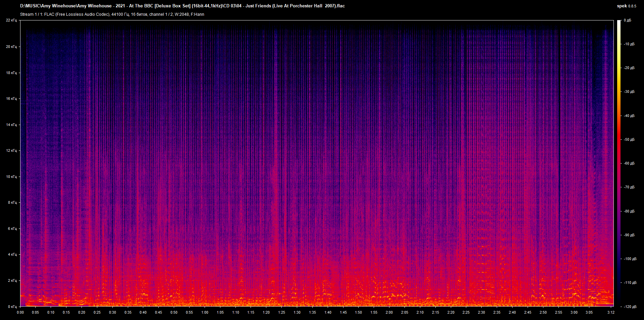Click the -60 dB level label

[x=629, y=164]
